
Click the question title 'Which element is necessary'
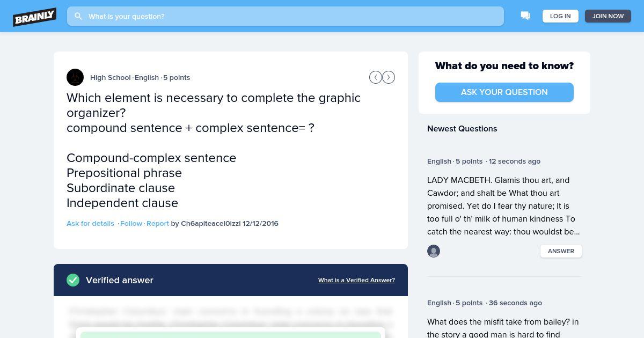click(x=214, y=105)
